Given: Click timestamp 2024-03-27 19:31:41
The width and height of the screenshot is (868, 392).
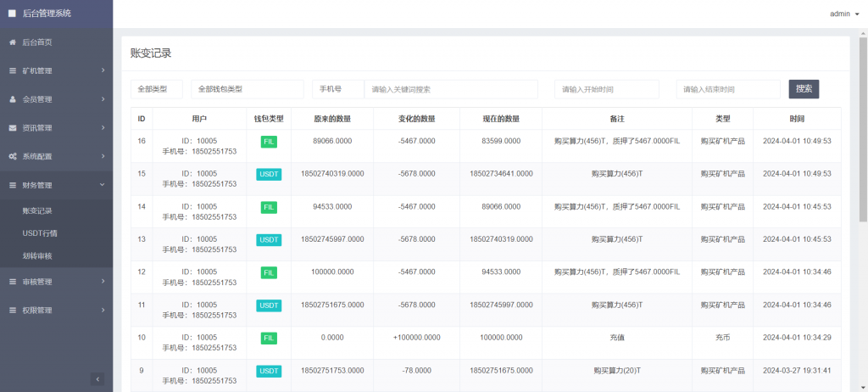Looking at the screenshot, I should point(797,370).
